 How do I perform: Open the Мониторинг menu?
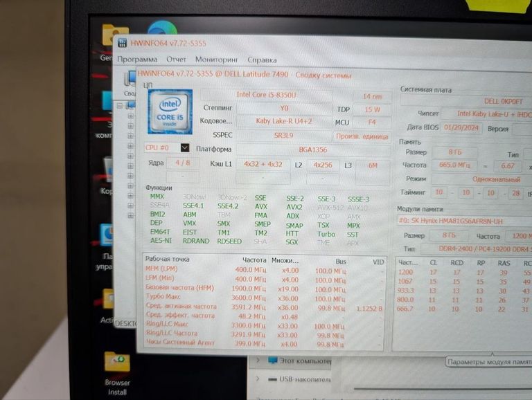coord(216,60)
